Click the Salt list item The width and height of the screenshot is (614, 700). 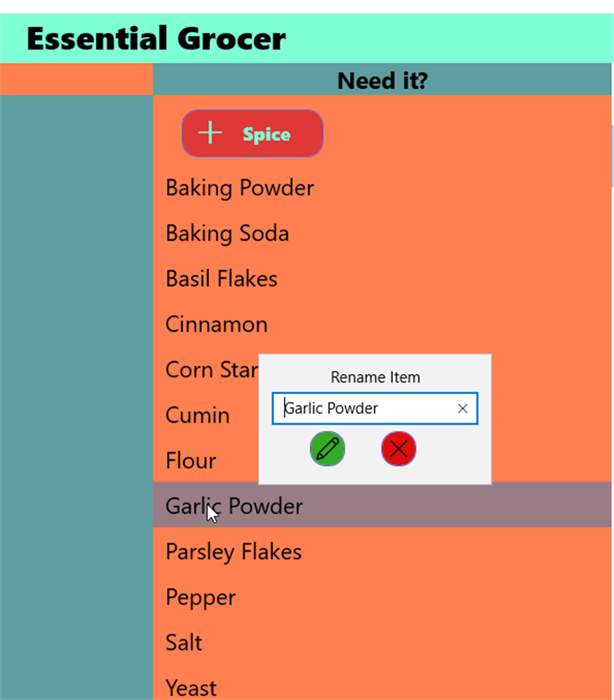184,643
